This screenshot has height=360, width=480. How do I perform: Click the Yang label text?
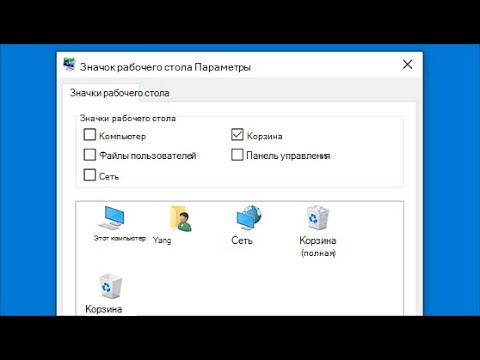pos(162,240)
